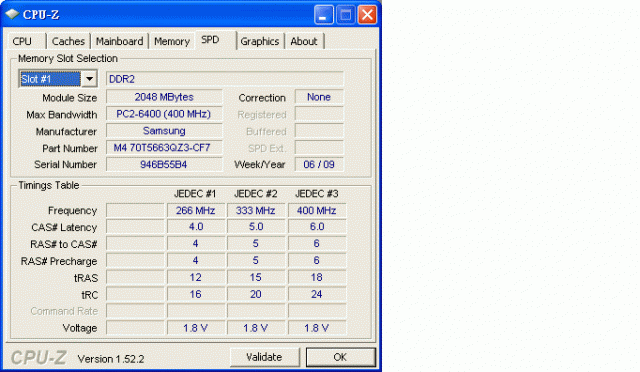Click tRC value 24
640x372 pixels.
point(317,294)
